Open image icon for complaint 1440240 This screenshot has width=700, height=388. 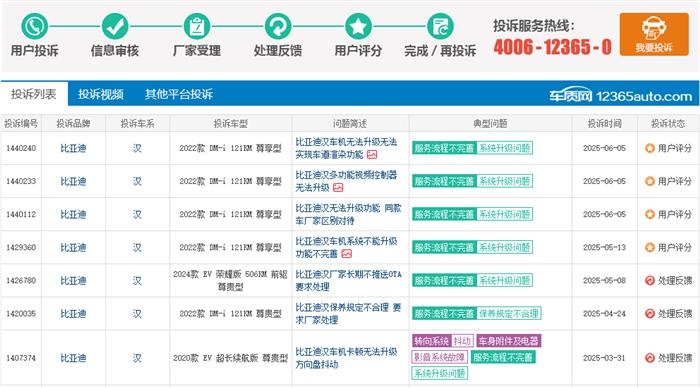pyautogui.click(x=372, y=154)
